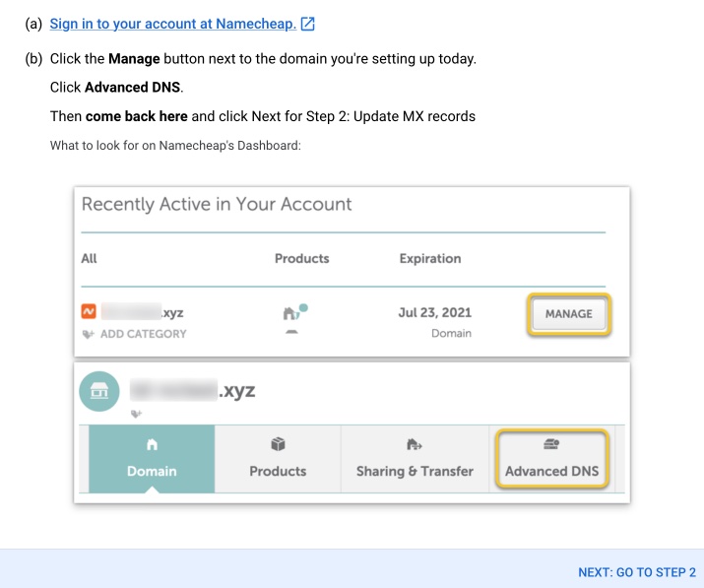Click the date Jul 23, 2021

(x=434, y=312)
